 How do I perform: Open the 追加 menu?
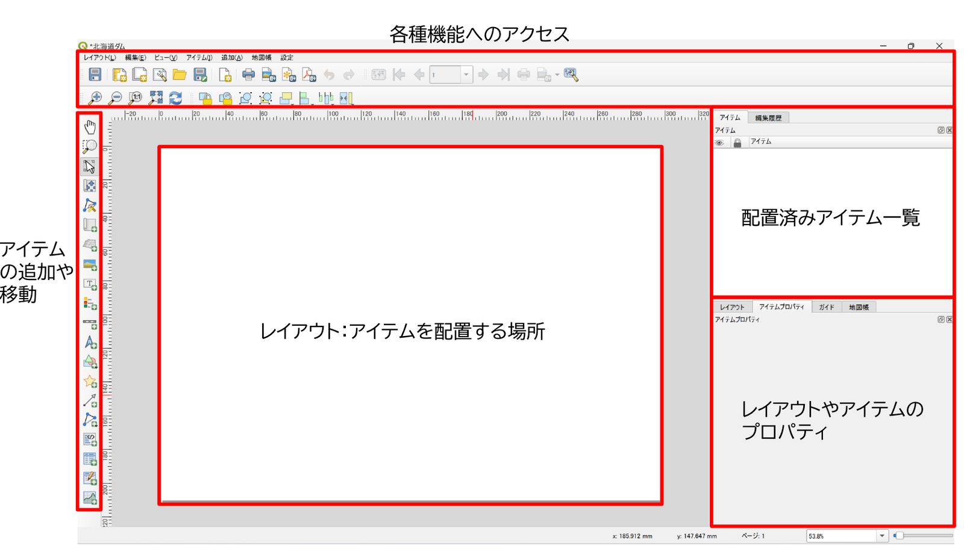tap(232, 58)
